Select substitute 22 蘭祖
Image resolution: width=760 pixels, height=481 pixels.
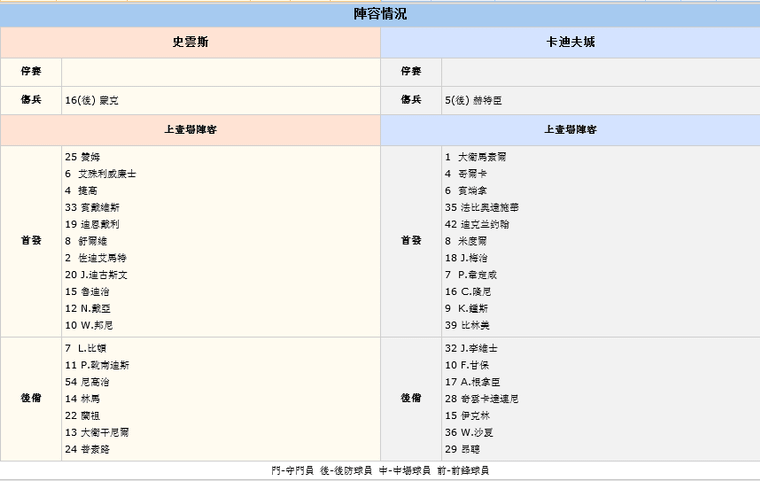82,416
